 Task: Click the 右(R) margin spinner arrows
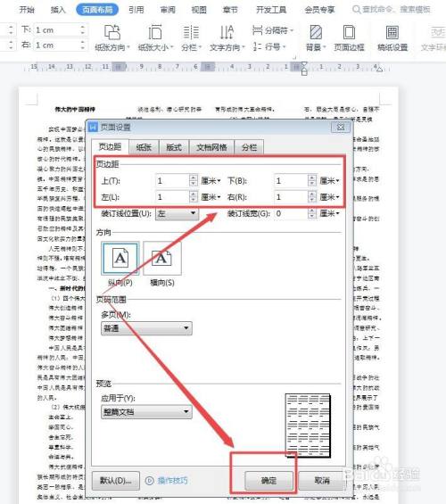[312, 197]
